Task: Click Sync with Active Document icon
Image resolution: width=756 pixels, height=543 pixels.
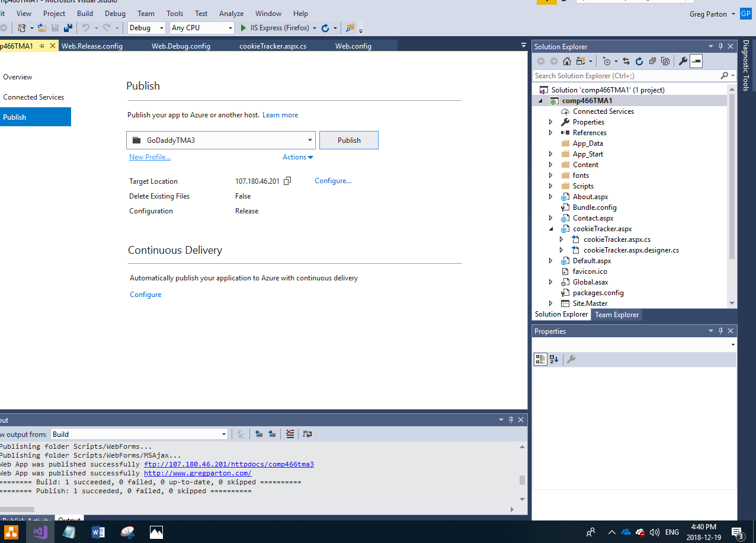Action: [626, 61]
